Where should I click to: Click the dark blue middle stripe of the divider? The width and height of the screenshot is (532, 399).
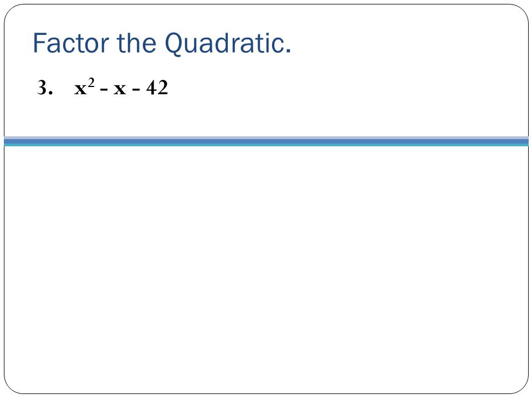tap(266, 141)
